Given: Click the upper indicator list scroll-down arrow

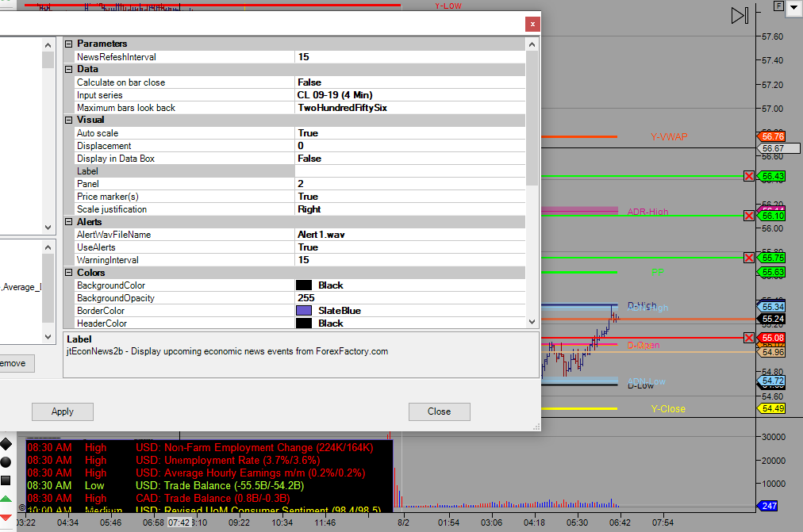Looking at the screenshot, I should click(48, 227).
